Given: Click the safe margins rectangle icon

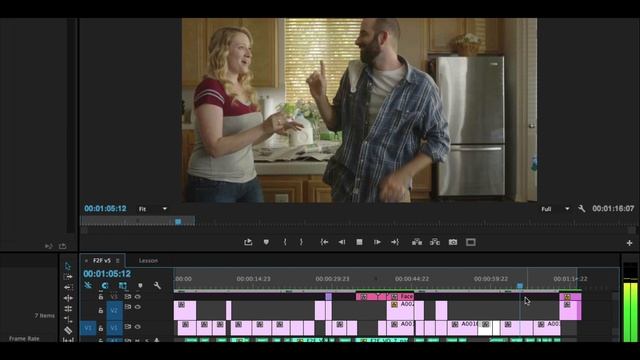Looking at the screenshot, I should 471,242.
